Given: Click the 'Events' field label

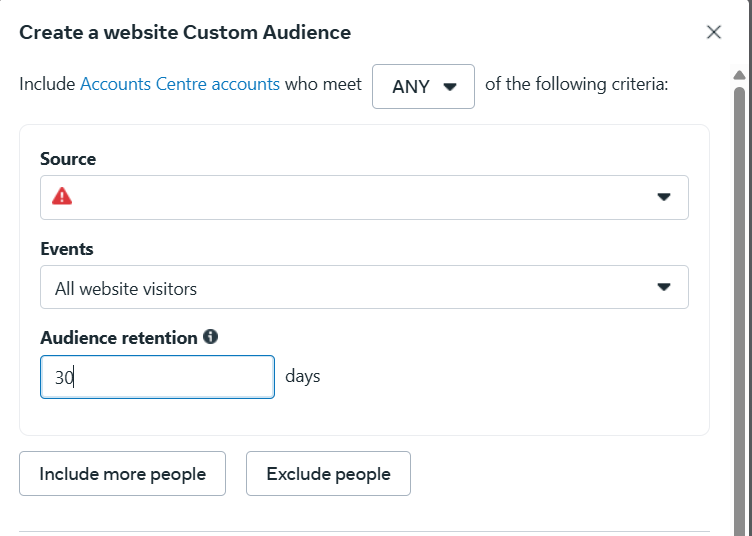Looking at the screenshot, I should pos(67,249).
